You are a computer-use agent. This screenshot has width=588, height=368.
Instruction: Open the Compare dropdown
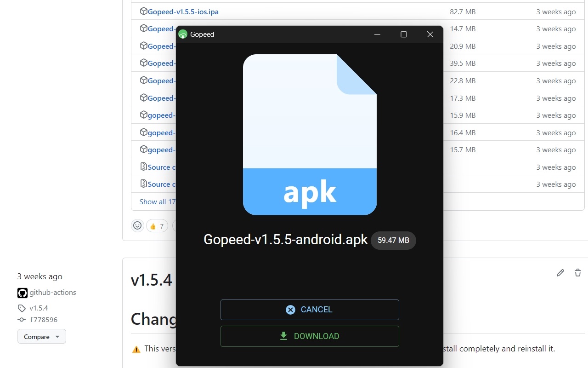click(41, 336)
